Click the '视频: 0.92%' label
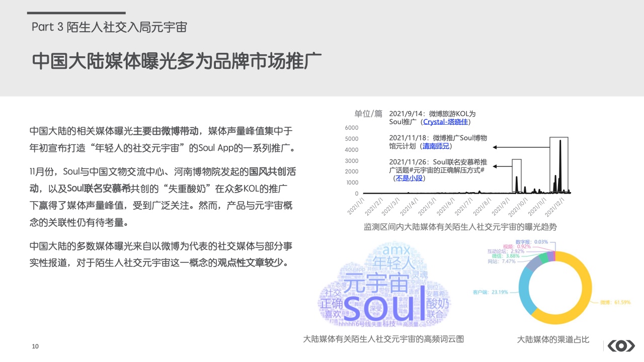 [x=517, y=246]
